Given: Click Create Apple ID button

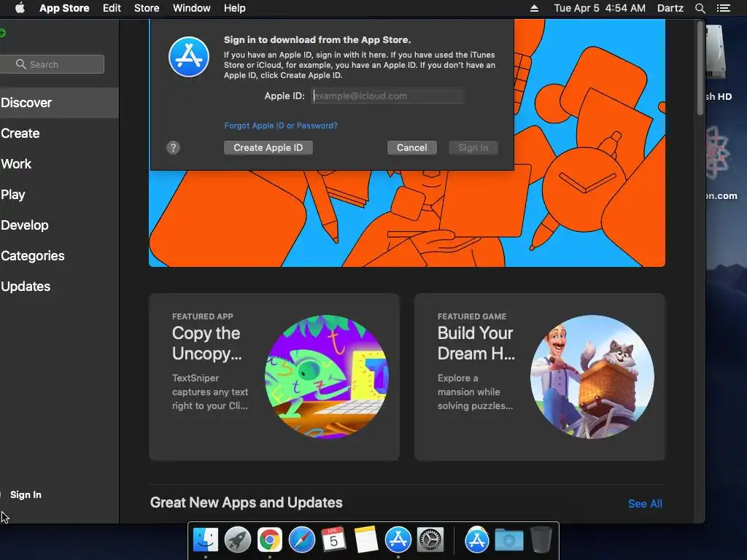Looking at the screenshot, I should click(x=268, y=147).
